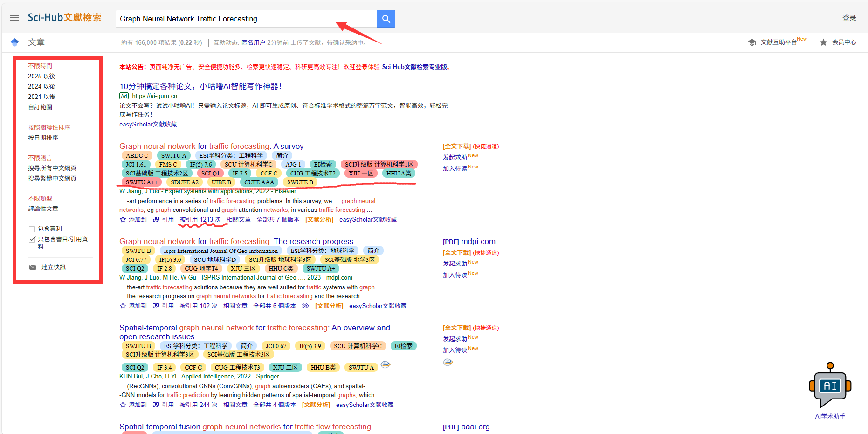Screen dimensions: 868x434
Task: Click small globe icon after SWJTU A tag
Action: click(x=386, y=364)
